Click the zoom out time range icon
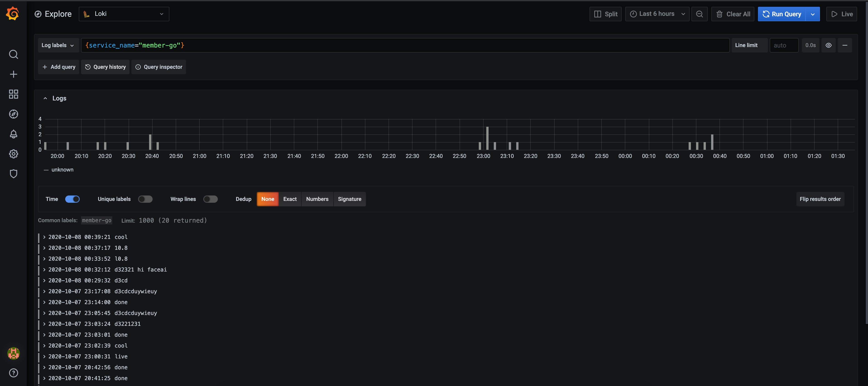The image size is (868, 386). click(x=699, y=14)
